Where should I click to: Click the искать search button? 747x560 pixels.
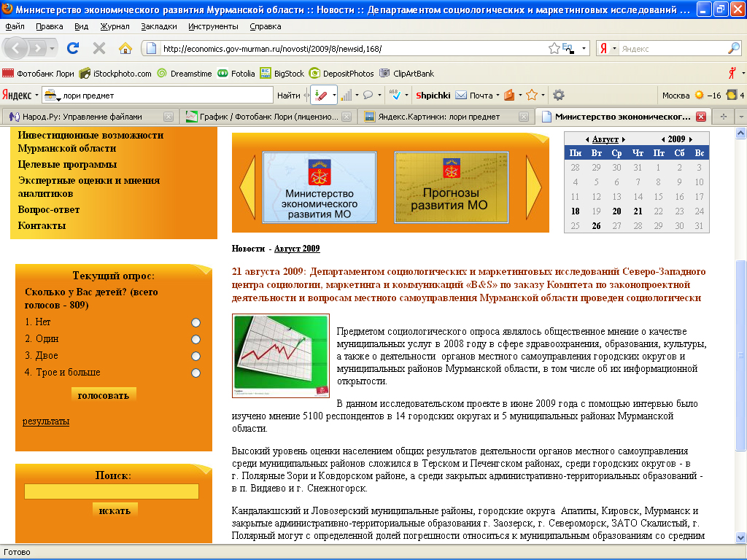pyautogui.click(x=115, y=510)
